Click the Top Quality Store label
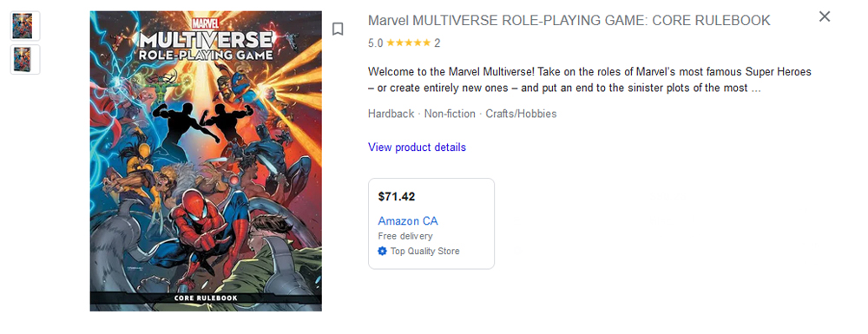868x334 pixels. [x=425, y=251]
